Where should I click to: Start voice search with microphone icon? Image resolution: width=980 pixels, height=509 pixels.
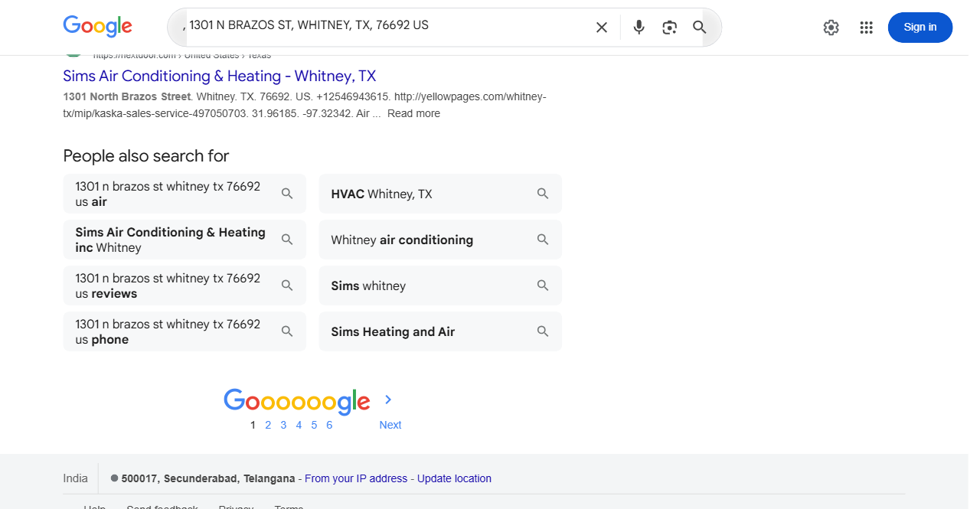(639, 28)
